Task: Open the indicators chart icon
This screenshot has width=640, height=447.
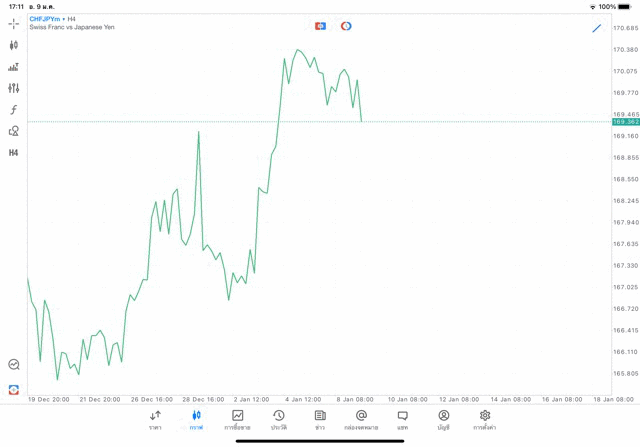Action: [x=13, y=67]
